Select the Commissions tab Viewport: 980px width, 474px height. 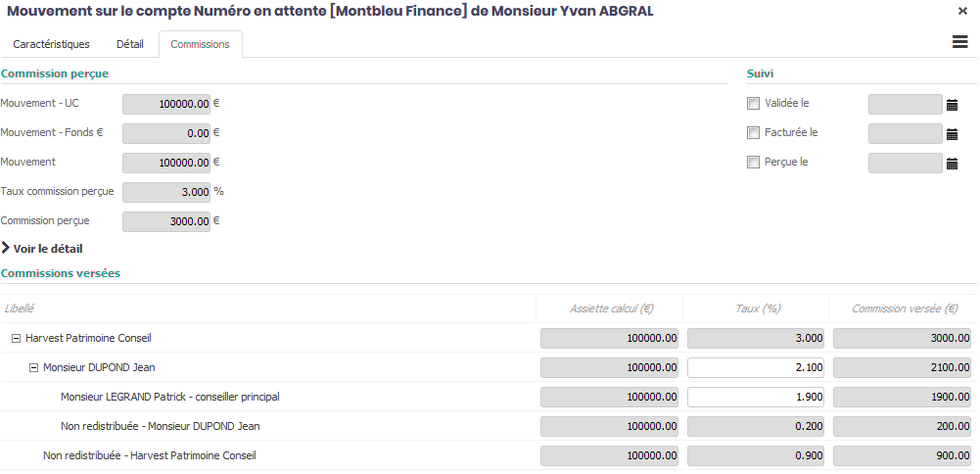pyautogui.click(x=200, y=44)
